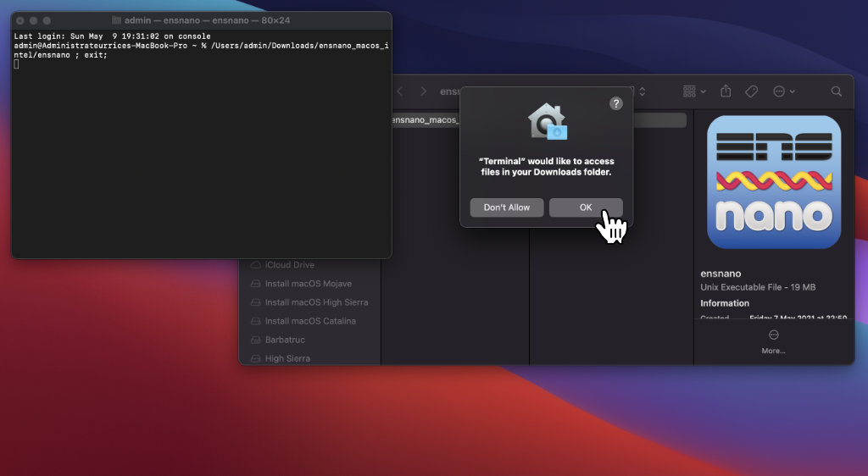
Task: Click the Terminal window title bar folder icon
Action: click(x=116, y=20)
